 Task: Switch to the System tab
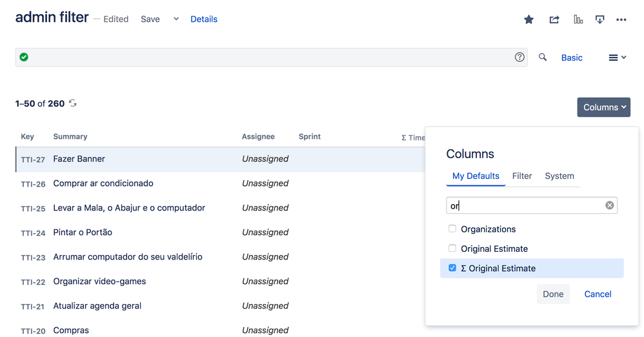click(x=559, y=176)
